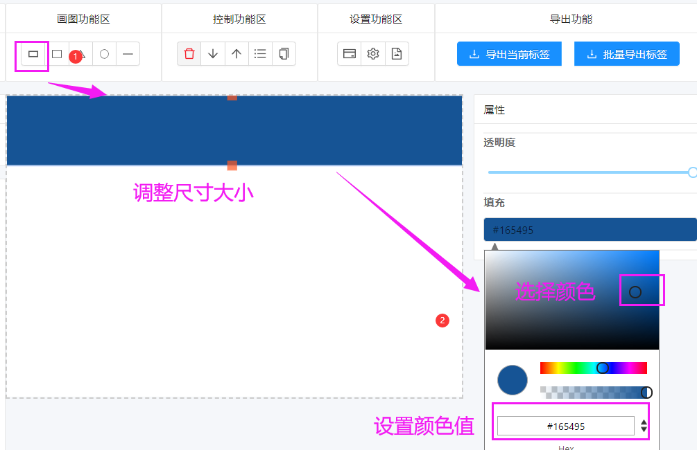Select the filled rectangle drawing tool

(x=32, y=54)
